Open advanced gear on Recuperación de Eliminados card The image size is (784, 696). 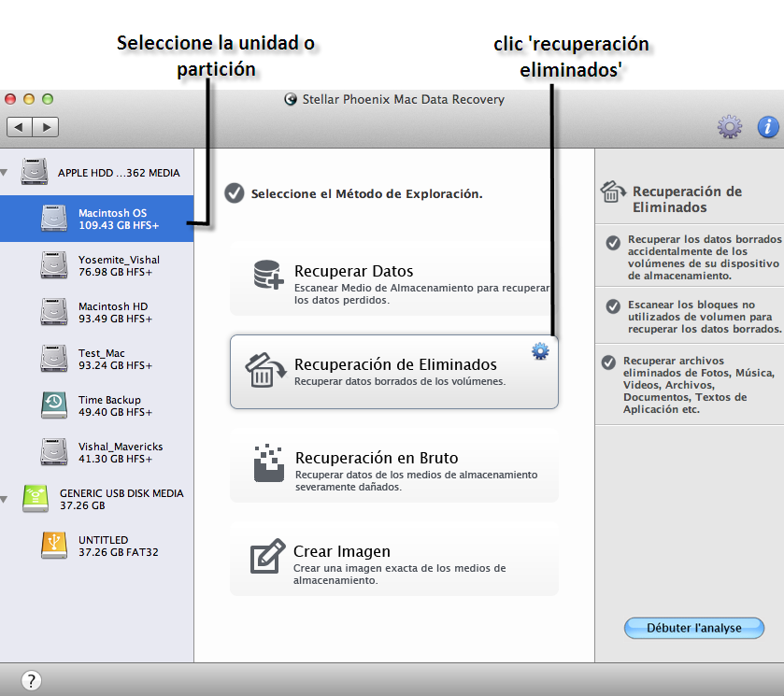coord(540,351)
